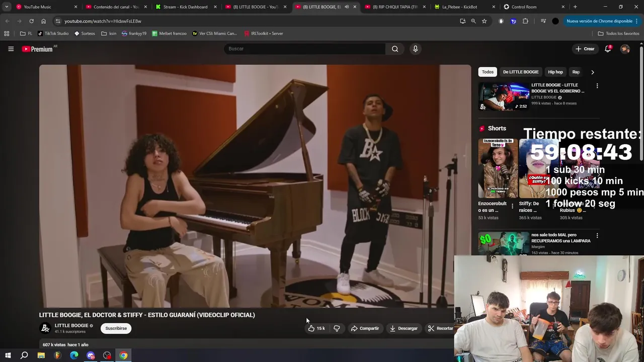Show more filter chips with arrow
Screen dimensions: 644x362
tap(592, 72)
